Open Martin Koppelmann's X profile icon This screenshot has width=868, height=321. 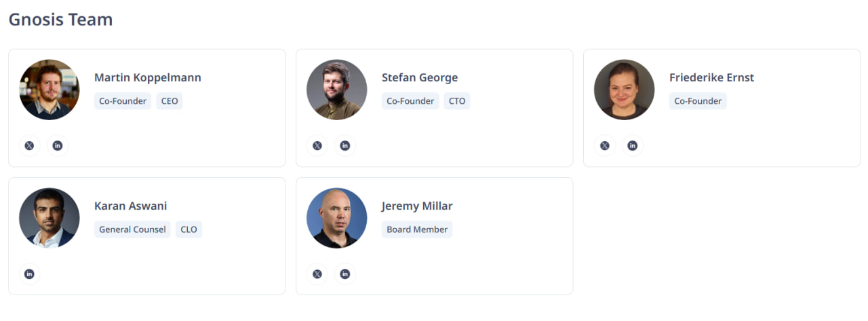point(29,145)
